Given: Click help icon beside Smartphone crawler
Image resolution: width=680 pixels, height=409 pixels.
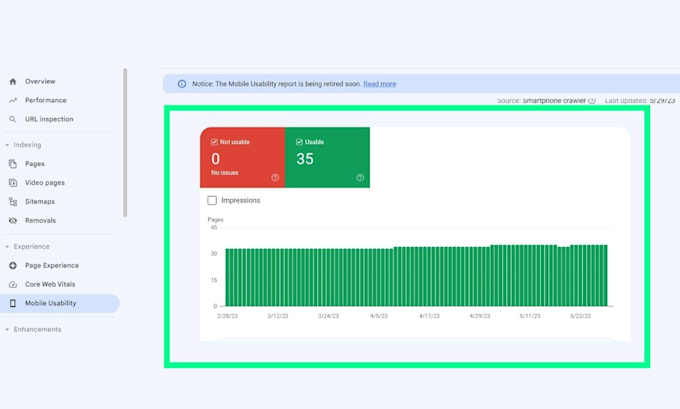Looking at the screenshot, I should (592, 101).
